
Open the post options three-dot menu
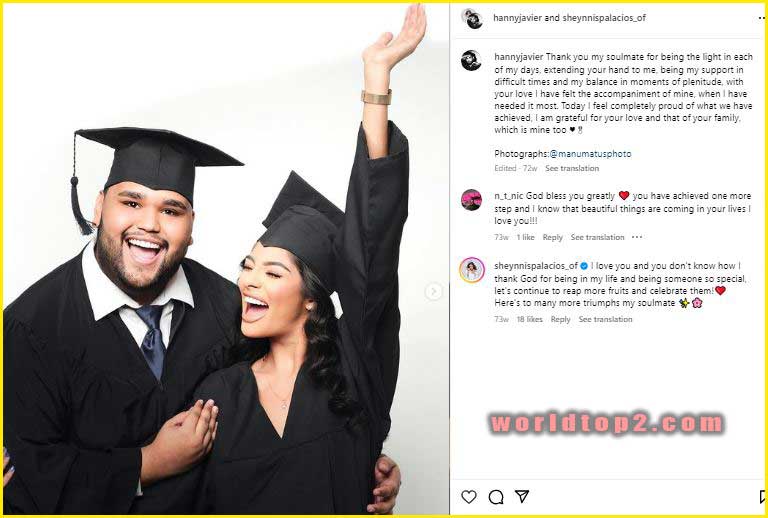[762, 18]
